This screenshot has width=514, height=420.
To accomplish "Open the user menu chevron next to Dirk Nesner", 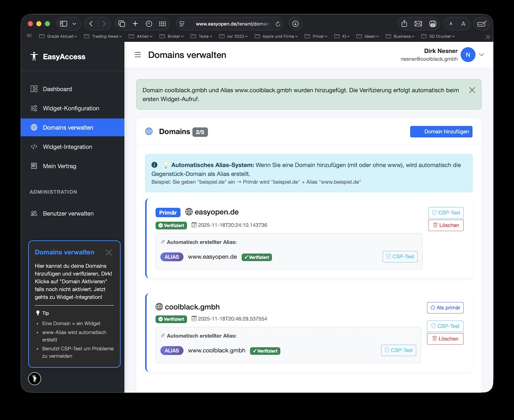I will (481, 54).
